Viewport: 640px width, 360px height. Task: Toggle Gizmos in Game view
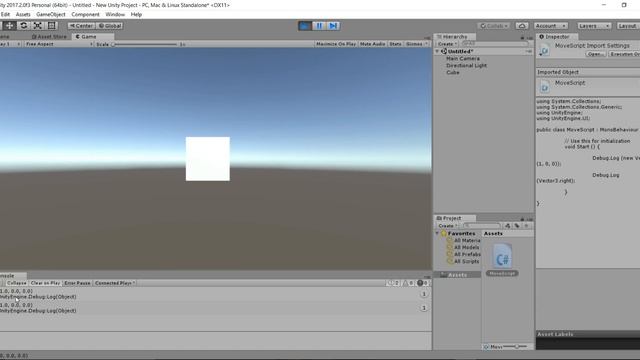414,44
